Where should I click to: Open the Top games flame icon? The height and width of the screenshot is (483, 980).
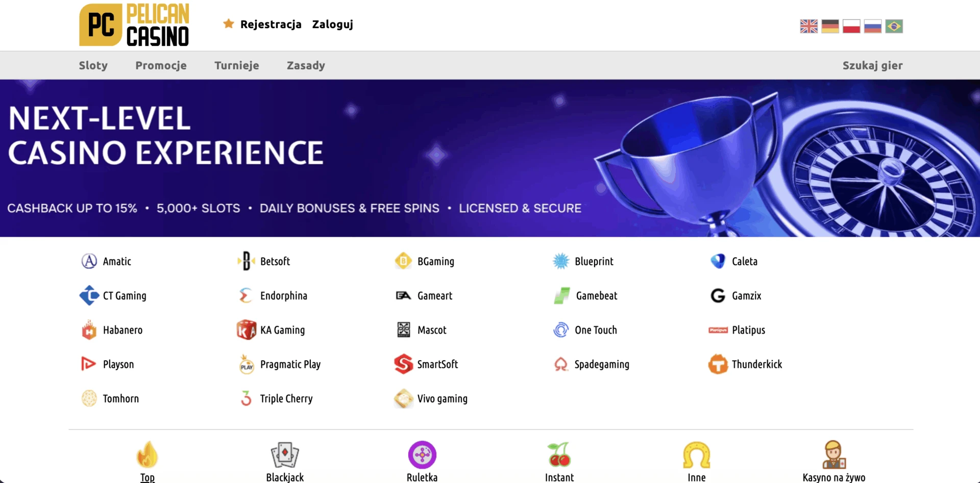click(147, 454)
